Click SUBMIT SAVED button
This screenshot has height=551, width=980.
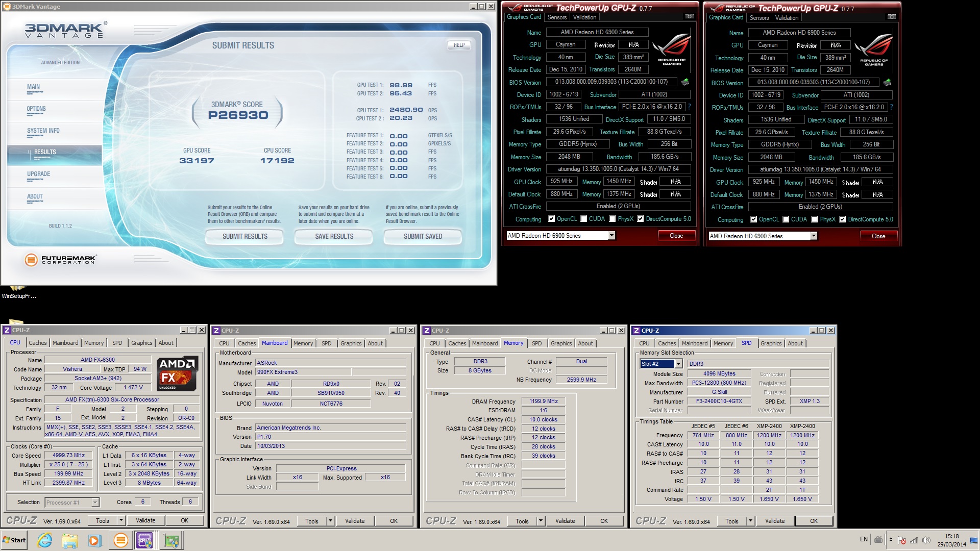[x=423, y=236]
